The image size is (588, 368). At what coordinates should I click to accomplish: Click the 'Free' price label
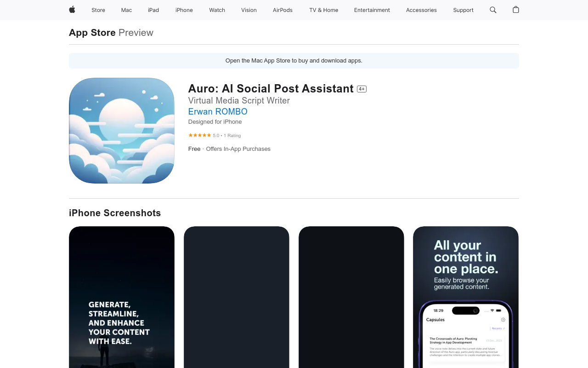(x=194, y=149)
